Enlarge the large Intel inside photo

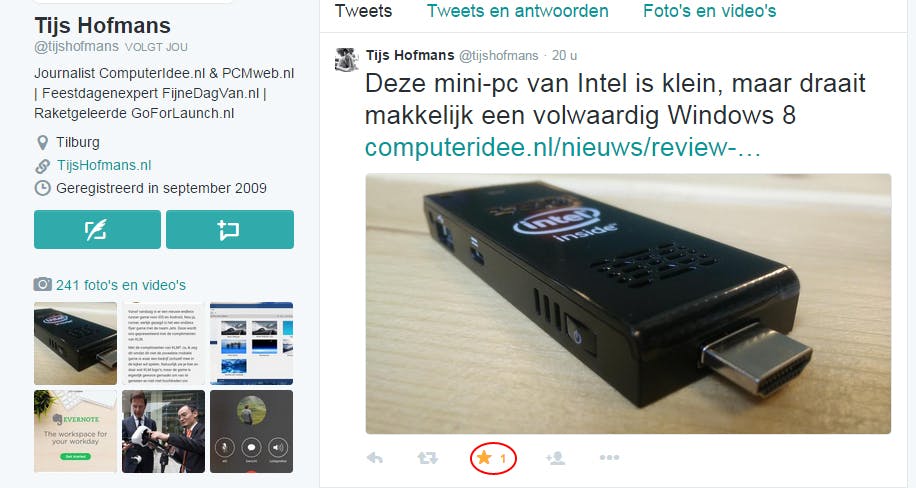[x=628, y=304]
